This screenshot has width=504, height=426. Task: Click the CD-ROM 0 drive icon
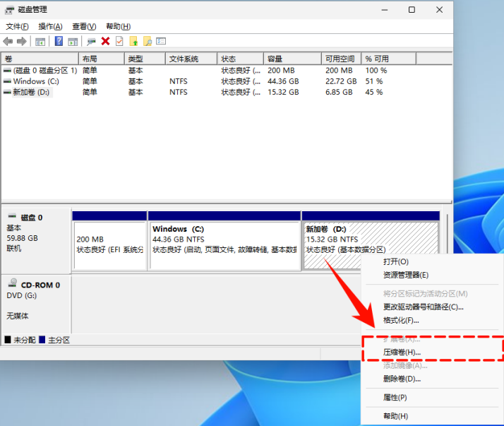pos(13,283)
